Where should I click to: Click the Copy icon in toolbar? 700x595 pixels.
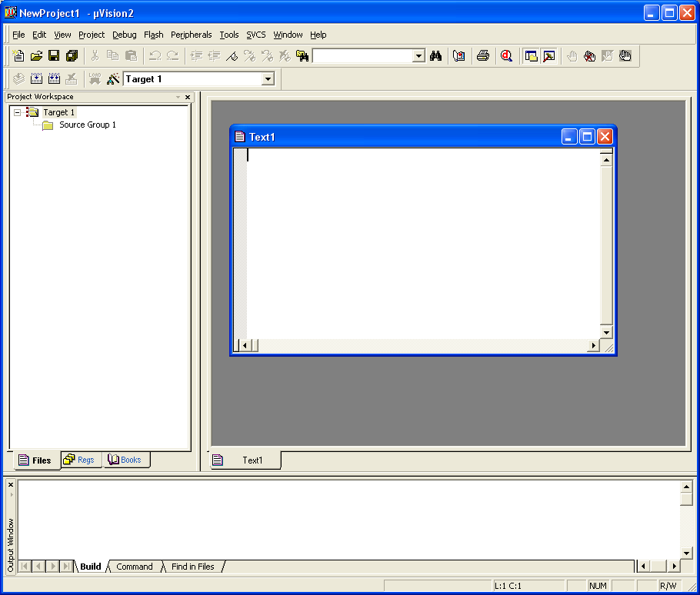[x=112, y=56]
